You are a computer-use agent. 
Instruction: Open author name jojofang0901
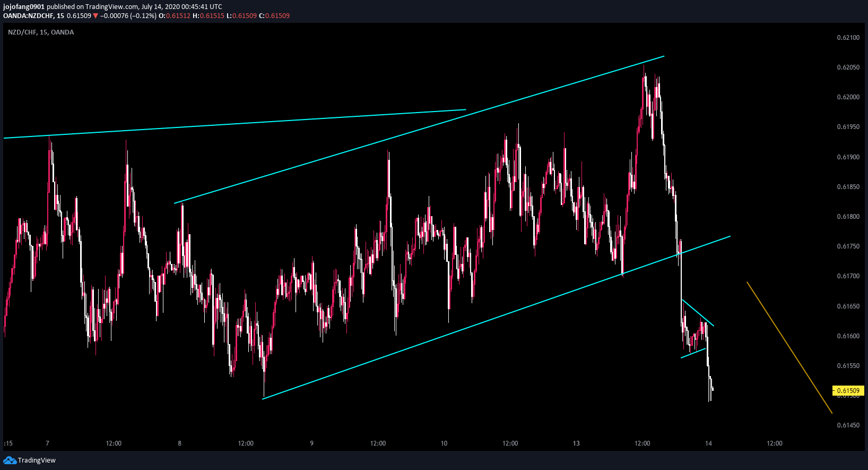24,7
